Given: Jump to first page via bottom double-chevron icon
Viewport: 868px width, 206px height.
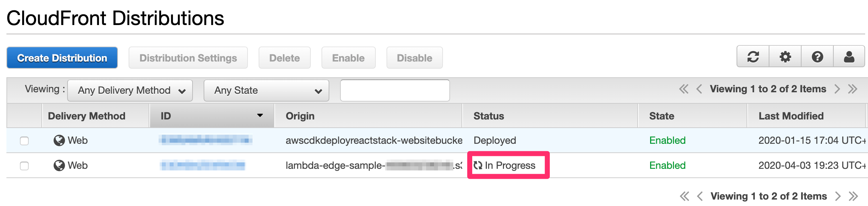Looking at the screenshot, I should pos(685,196).
